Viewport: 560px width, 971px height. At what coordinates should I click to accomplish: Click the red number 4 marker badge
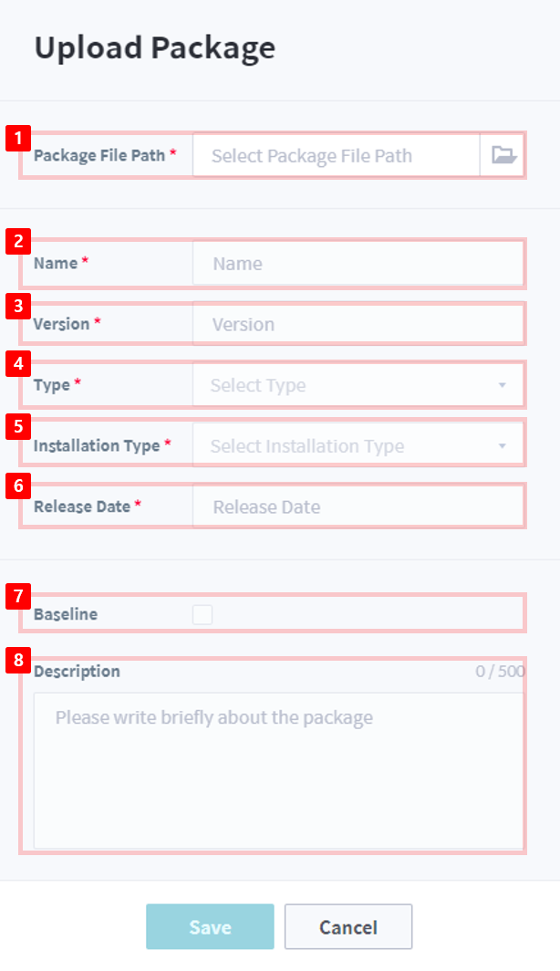18,363
